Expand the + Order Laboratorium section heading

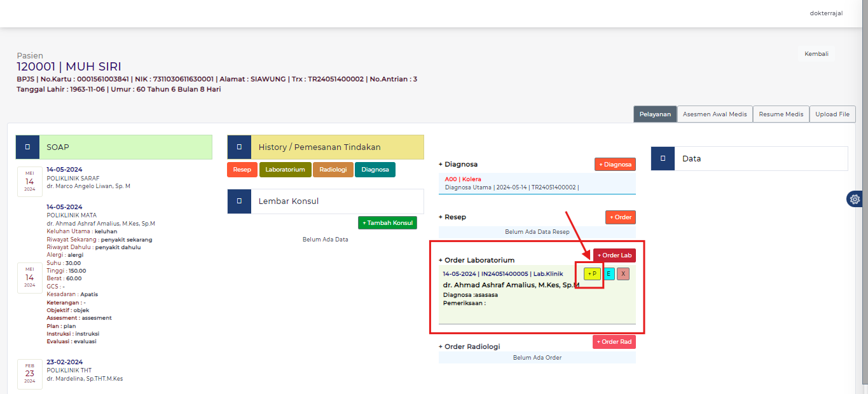[x=476, y=260]
